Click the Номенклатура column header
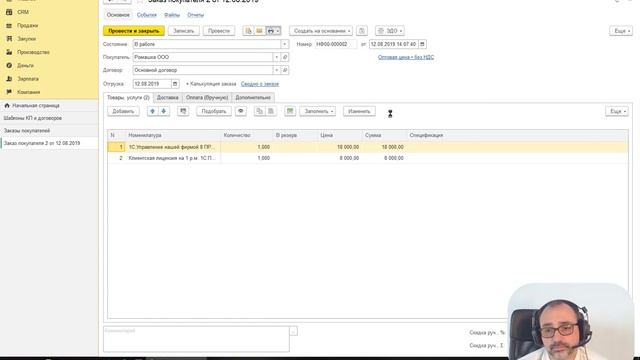This screenshot has height=360, width=640. (x=173, y=135)
